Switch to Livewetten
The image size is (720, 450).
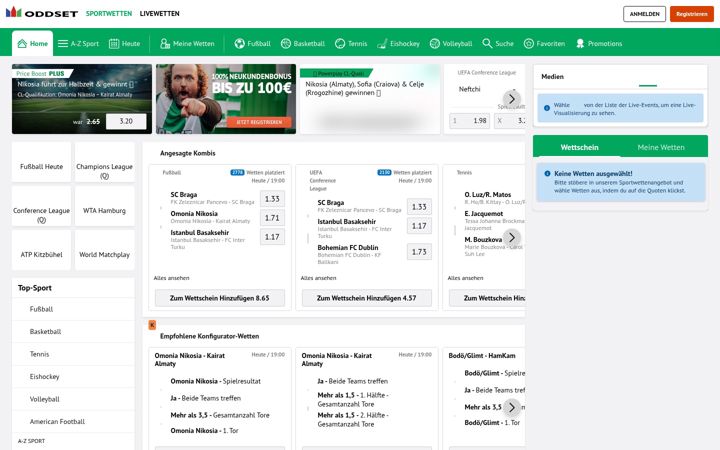pyautogui.click(x=159, y=14)
